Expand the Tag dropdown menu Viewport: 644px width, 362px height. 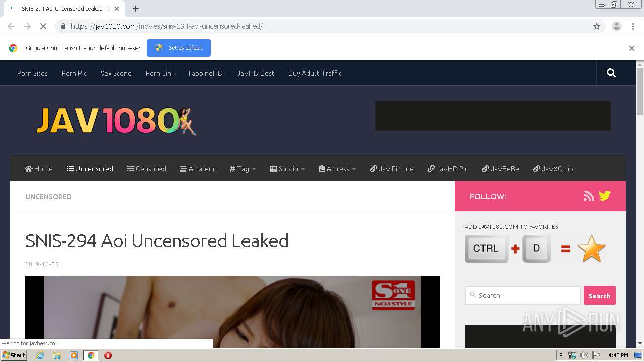(x=243, y=169)
